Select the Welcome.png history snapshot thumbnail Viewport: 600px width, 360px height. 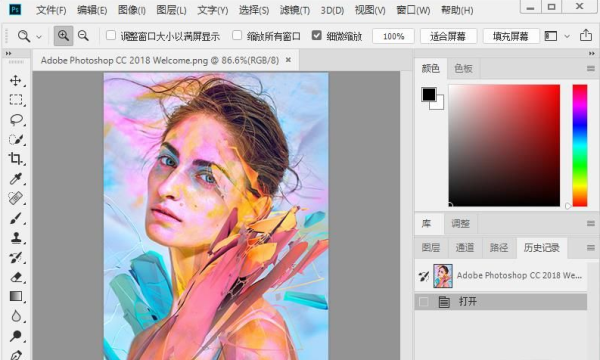(443, 276)
